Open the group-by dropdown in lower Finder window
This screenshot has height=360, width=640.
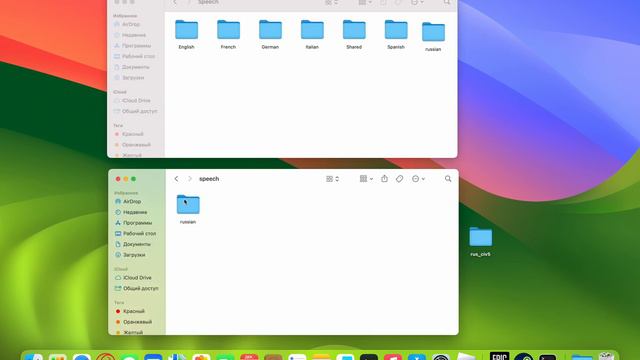[x=366, y=179]
